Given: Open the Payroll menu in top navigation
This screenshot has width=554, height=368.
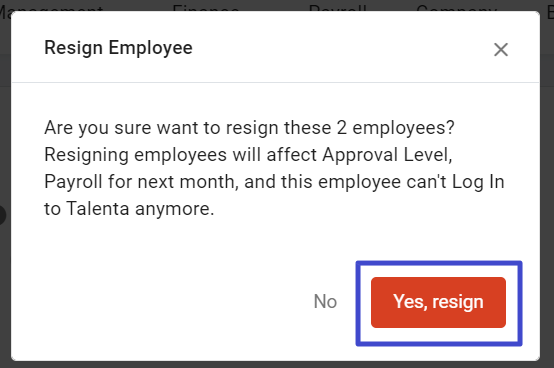Looking at the screenshot, I should tap(337, 7).
